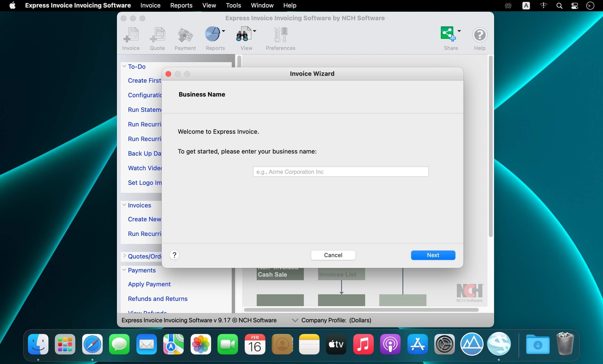This screenshot has height=364, width=603.
Task: Open Music from the Dock
Action: pos(363,344)
